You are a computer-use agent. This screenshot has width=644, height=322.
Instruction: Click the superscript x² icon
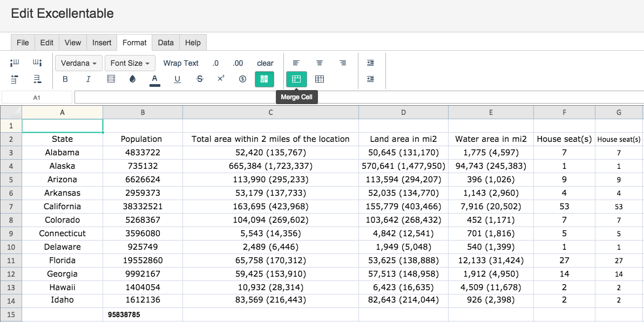click(x=221, y=78)
